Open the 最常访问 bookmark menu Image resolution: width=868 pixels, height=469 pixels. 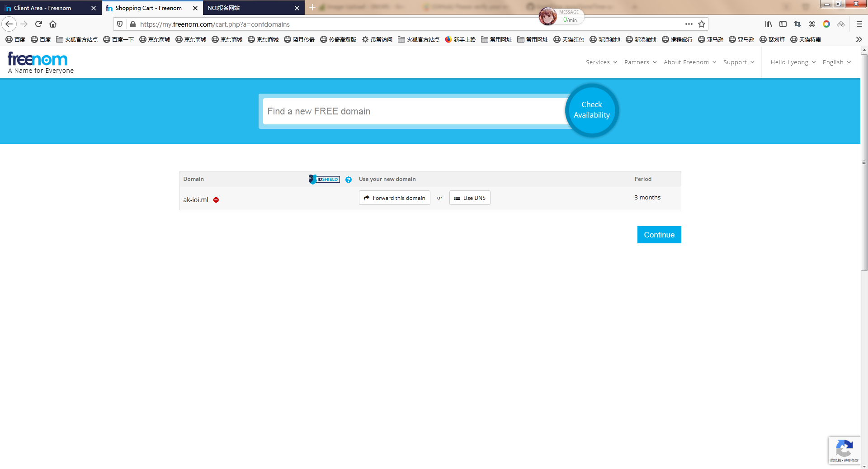[x=377, y=39]
